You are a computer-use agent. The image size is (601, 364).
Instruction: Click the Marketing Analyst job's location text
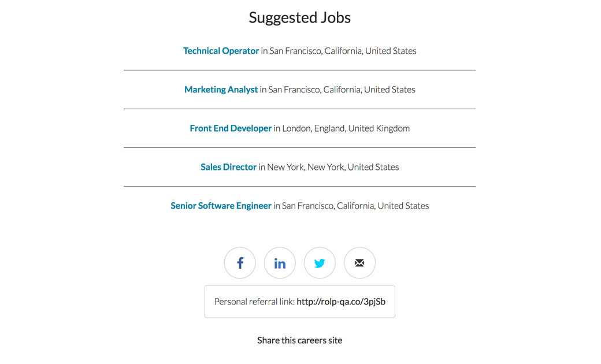click(x=342, y=90)
